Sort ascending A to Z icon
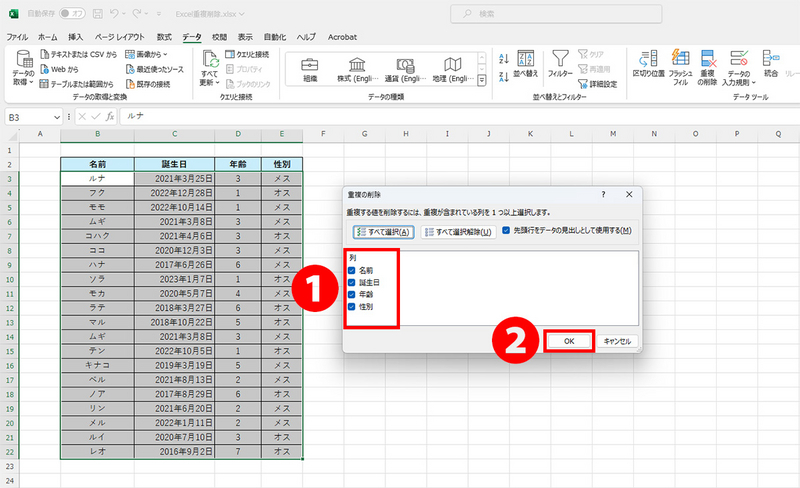The width and height of the screenshot is (800, 488). coord(504,58)
